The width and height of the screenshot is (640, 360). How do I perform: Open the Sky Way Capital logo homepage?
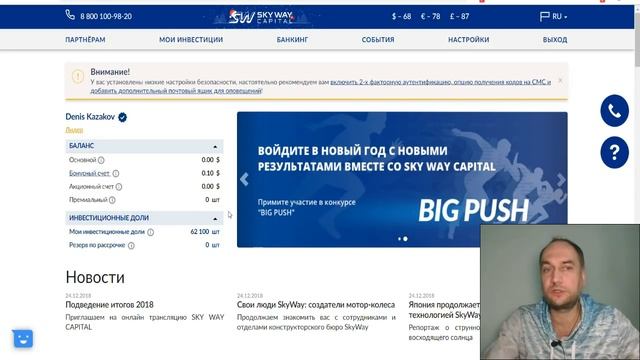261,17
